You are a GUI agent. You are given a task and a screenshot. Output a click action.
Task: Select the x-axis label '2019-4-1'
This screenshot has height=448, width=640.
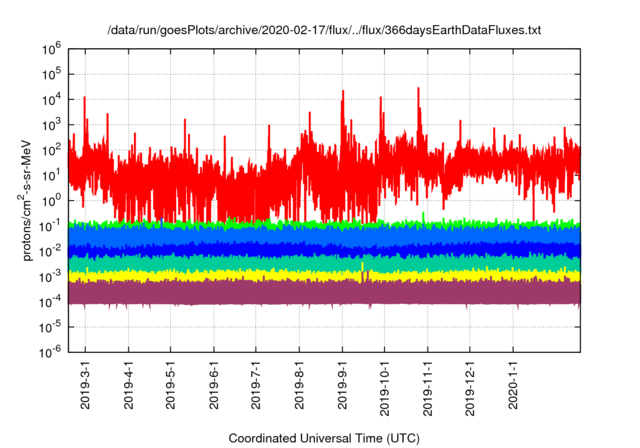click(x=129, y=385)
